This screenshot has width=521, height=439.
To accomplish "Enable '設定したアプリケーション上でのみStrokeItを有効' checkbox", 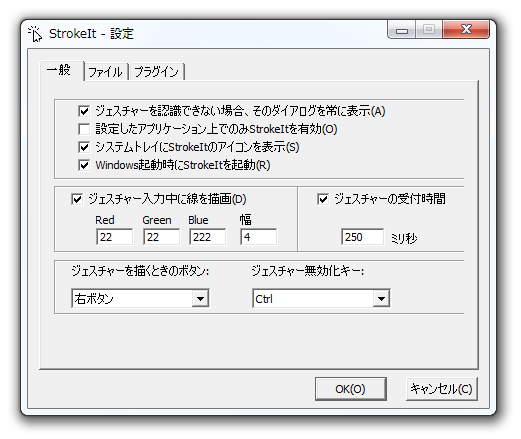I will click(x=84, y=129).
